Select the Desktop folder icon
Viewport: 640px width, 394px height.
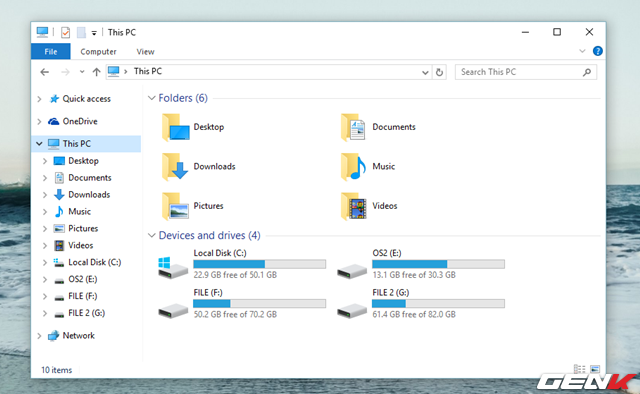point(176,127)
